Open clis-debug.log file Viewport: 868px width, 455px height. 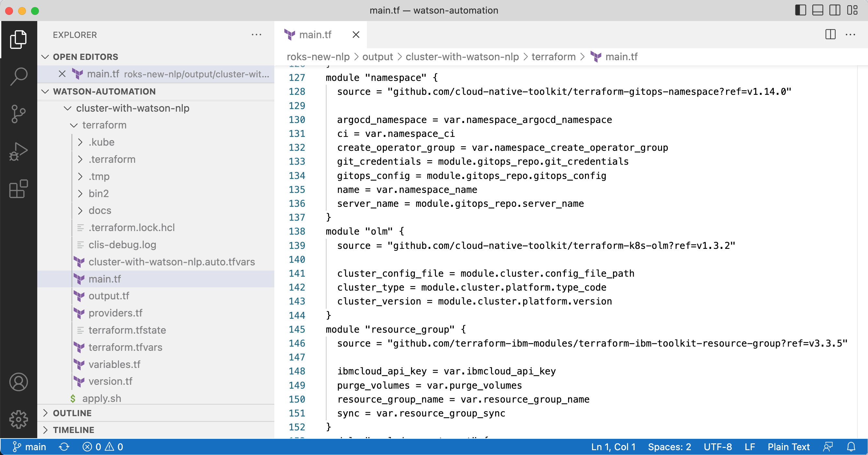point(156,245)
